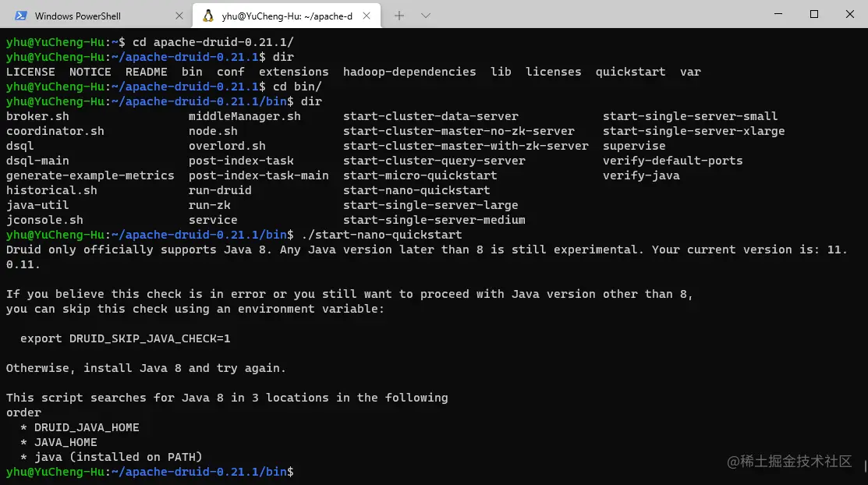Click overlord.sh file name
868x485 pixels.
[x=227, y=146]
